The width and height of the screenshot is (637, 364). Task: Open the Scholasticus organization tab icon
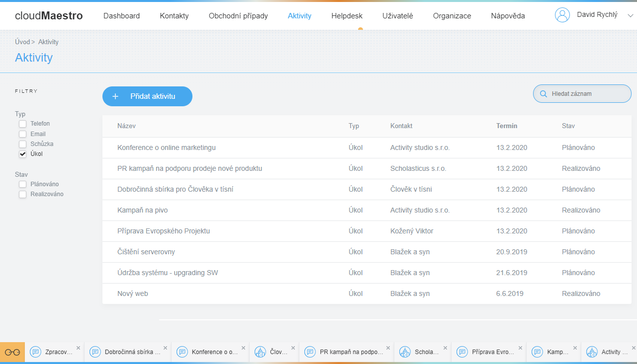coord(405,352)
